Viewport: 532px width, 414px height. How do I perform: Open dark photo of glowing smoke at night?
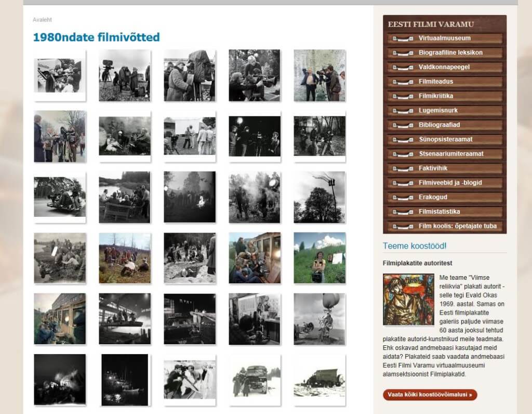(x=60, y=380)
